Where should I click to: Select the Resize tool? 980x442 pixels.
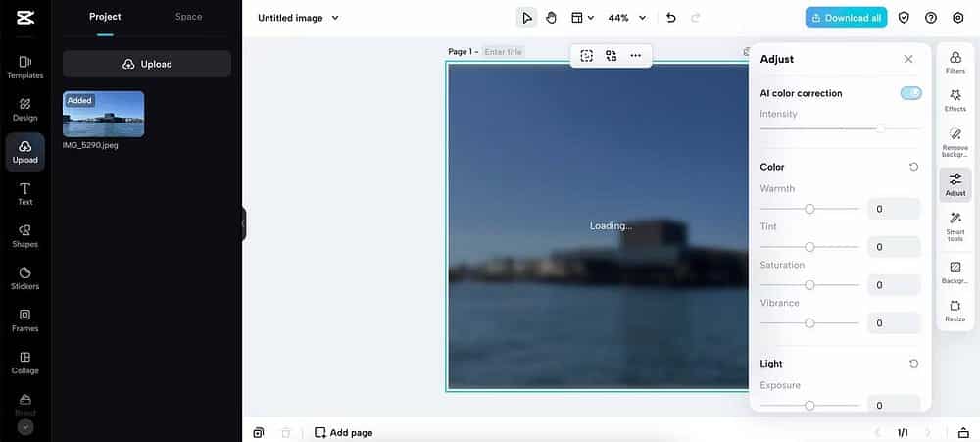955,311
